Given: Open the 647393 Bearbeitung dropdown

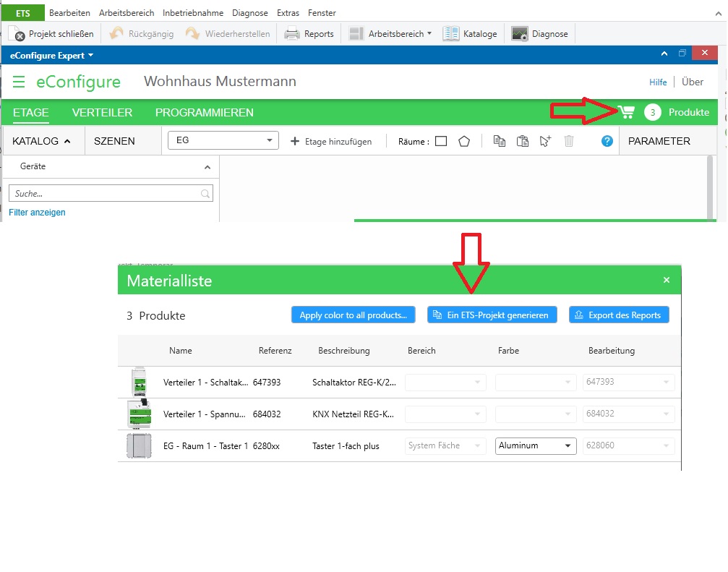Looking at the screenshot, I should point(629,382).
